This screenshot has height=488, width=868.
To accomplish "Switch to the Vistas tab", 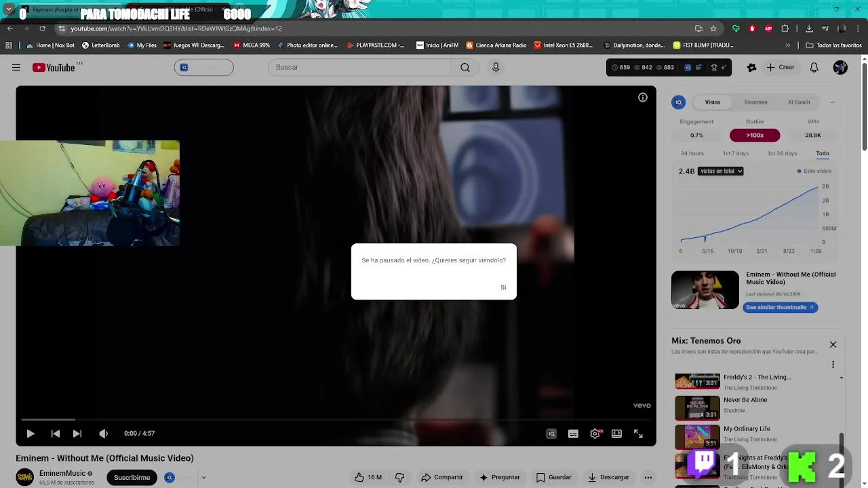I will [x=713, y=102].
